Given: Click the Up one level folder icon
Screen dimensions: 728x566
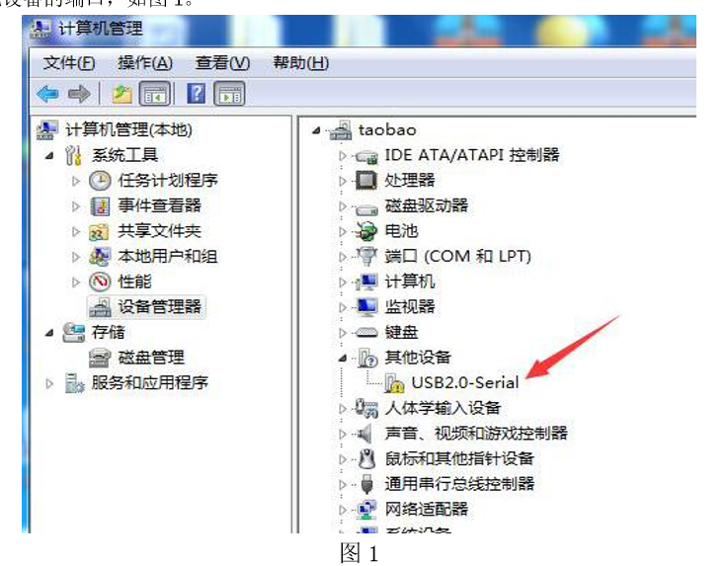Looking at the screenshot, I should [x=122, y=94].
